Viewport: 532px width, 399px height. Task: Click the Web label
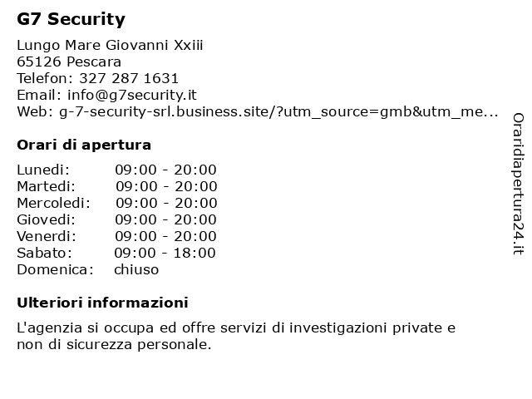coord(35,111)
